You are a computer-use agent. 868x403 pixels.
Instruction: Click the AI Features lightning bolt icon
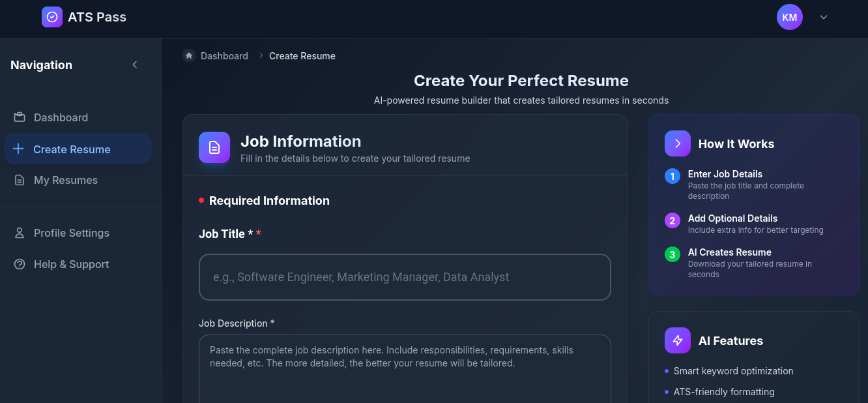click(x=678, y=340)
